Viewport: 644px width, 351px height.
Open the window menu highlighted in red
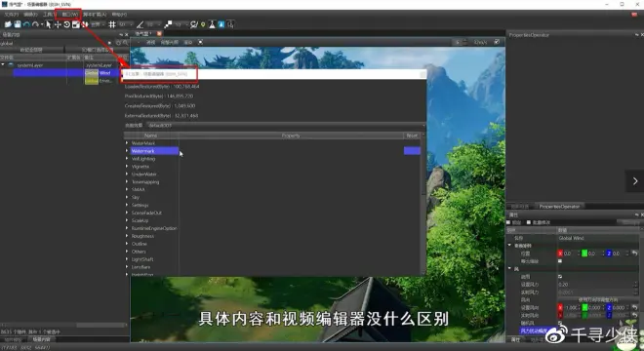[x=68, y=15]
